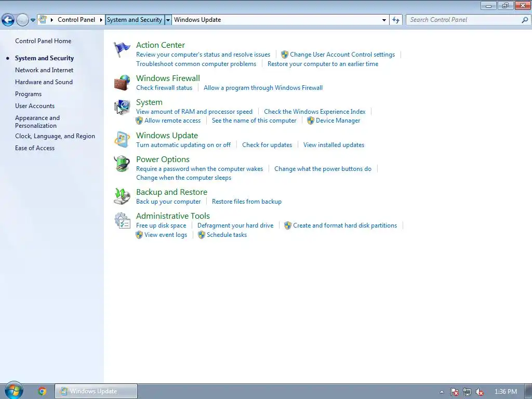Free up disk space
This screenshot has width=532, height=399.
coord(161,225)
